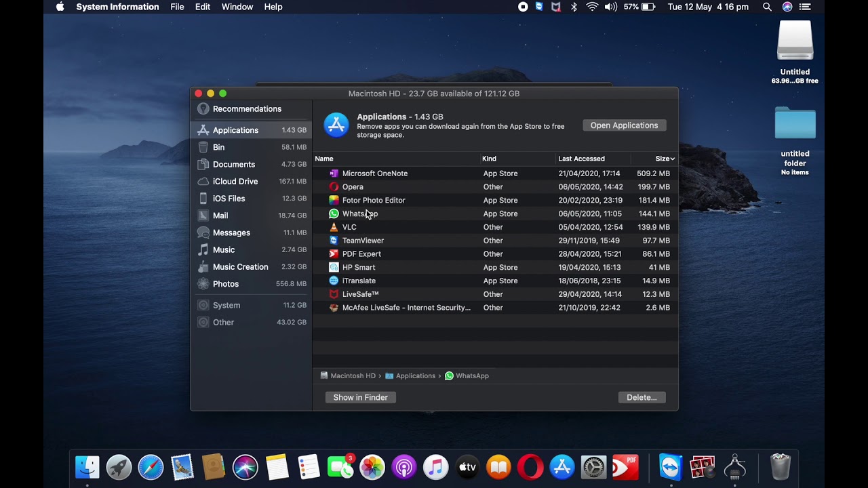Open the System Information menu
Image resolution: width=868 pixels, height=488 pixels.
(117, 7)
